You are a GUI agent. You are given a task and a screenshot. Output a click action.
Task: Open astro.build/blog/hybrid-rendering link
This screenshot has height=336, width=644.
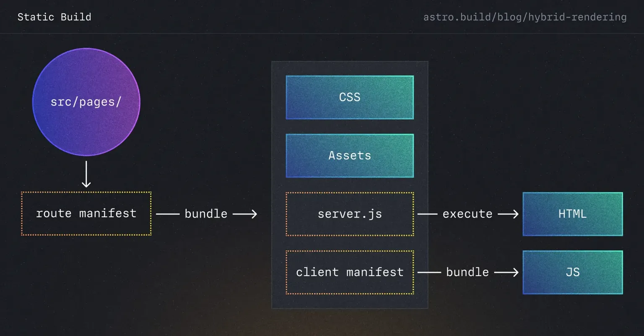[525, 17]
